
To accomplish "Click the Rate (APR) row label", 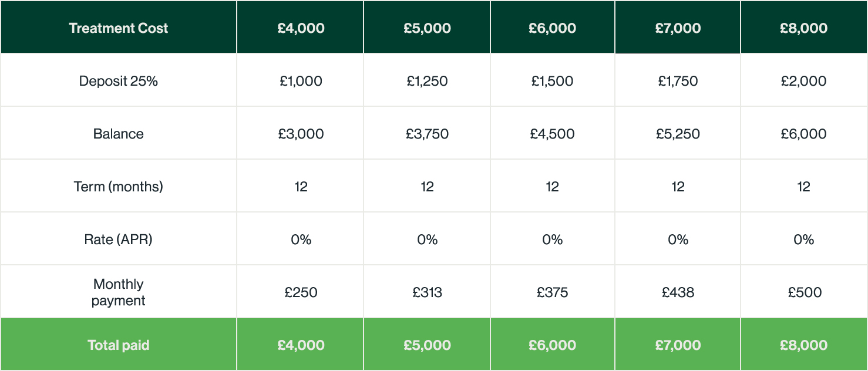I will [x=118, y=239].
